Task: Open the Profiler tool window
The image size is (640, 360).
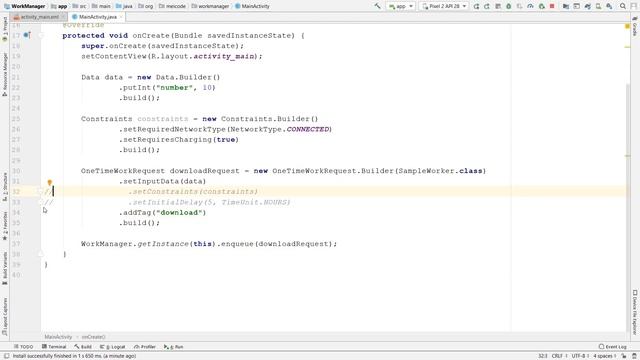Action: 145,347
